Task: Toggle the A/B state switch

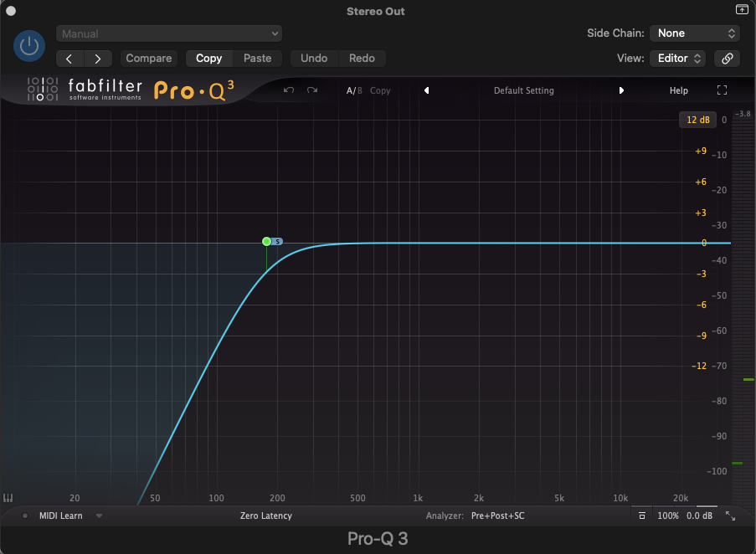Action: pos(354,90)
